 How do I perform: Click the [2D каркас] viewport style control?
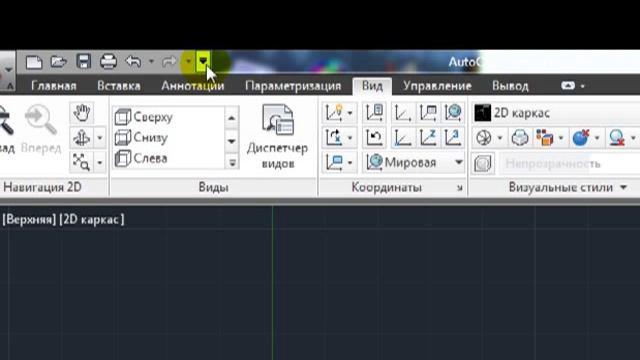click(x=92, y=220)
